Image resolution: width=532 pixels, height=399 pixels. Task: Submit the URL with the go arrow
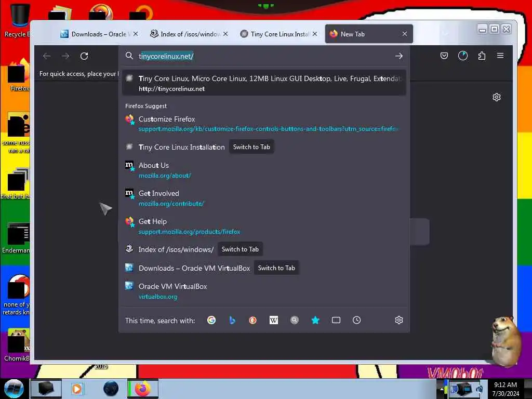(399, 56)
